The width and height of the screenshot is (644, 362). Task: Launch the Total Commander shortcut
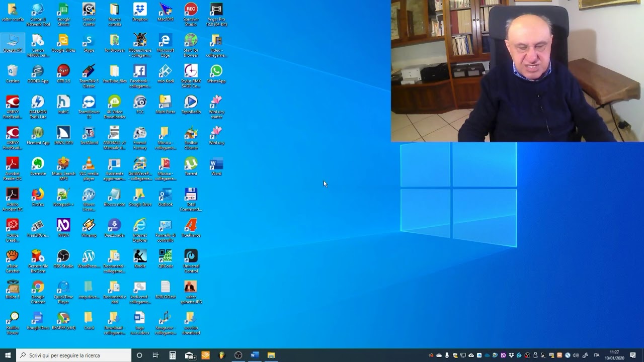click(x=191, y=199)
